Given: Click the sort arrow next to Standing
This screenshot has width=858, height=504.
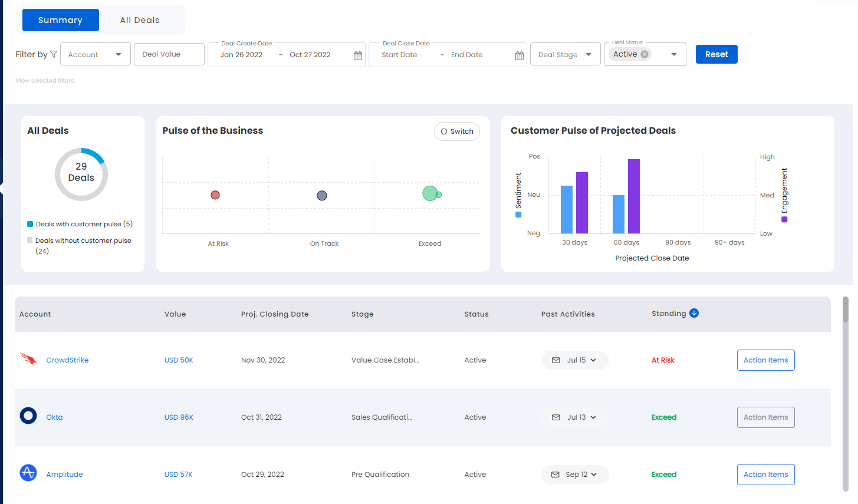Looking at the screenshot, I should coord(694,313).
